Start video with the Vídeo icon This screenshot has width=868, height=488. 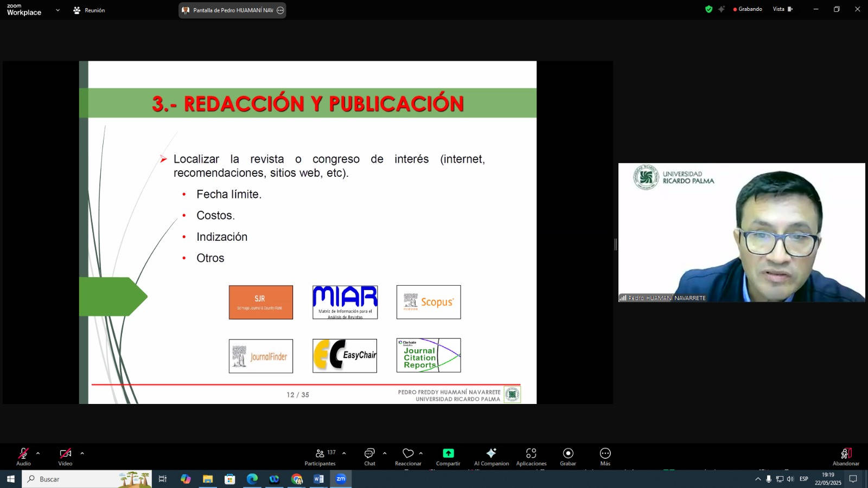pyautogui.click(x=65, y=453)
